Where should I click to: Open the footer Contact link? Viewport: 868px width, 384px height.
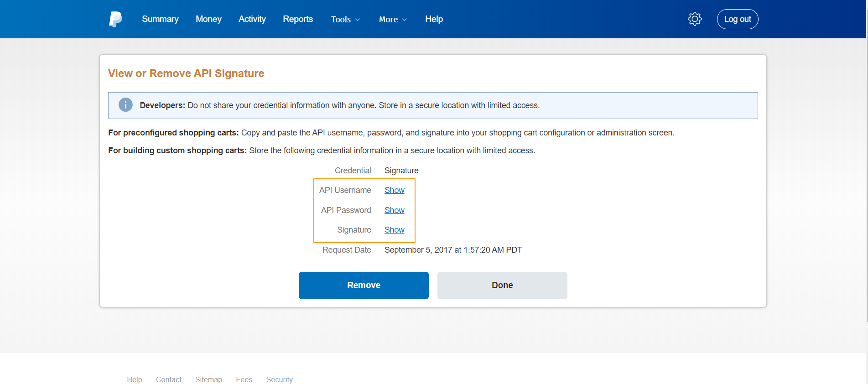click(x=169, y=379)
